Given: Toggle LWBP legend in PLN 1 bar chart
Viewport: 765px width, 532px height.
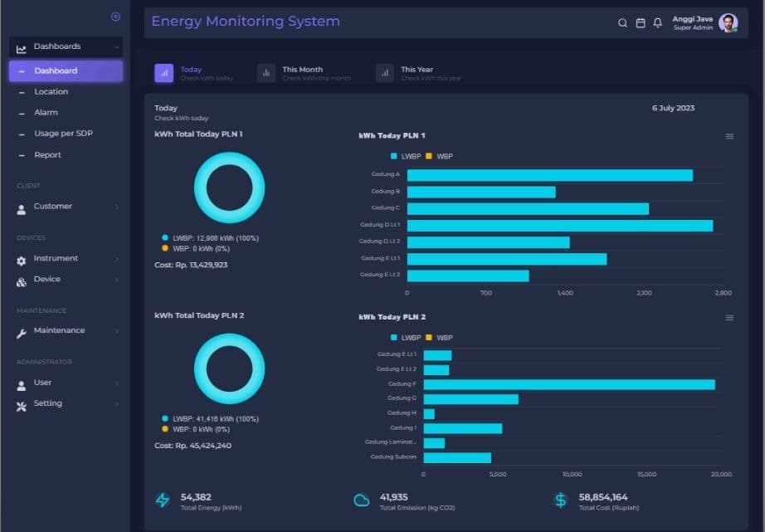Looking at the screenshot, I should pos(406,156).
